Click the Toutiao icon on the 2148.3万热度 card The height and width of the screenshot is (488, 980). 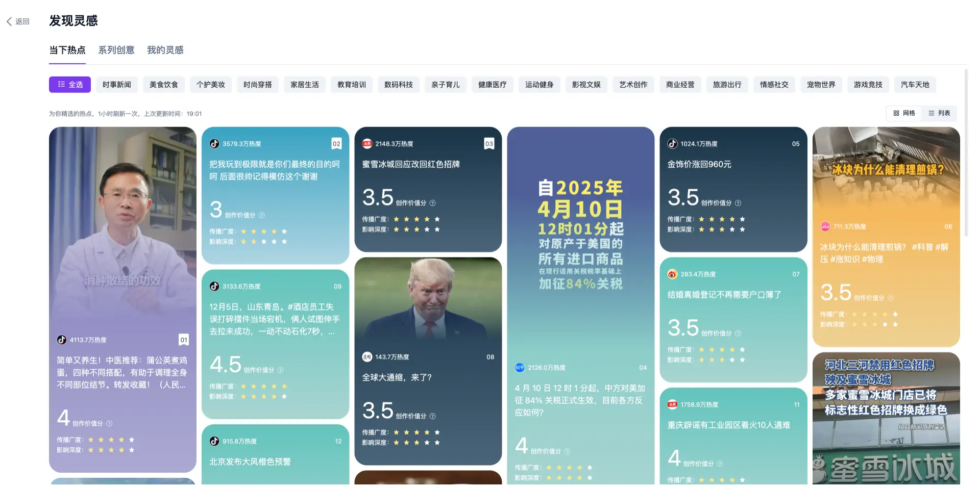[367, 144]
